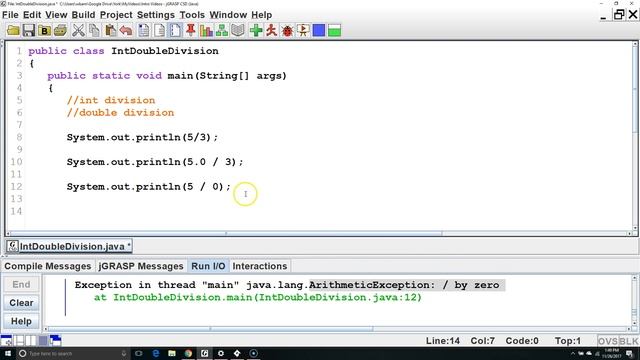Open the Tools menu
The height and width of the screenshot is (360, 640).
click(x=192, y=15)
